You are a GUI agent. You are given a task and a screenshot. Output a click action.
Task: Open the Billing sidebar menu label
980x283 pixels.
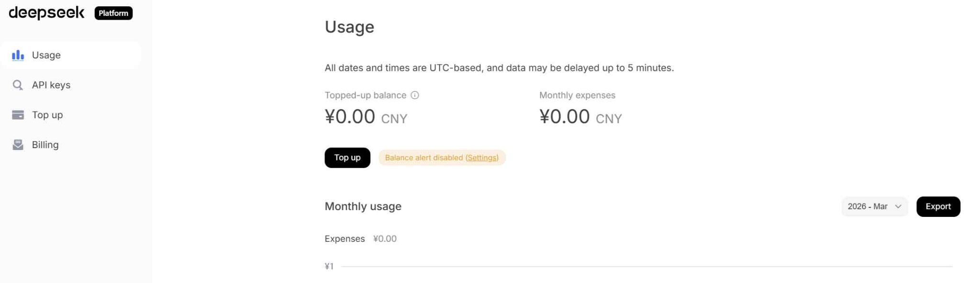click(45, 145)
